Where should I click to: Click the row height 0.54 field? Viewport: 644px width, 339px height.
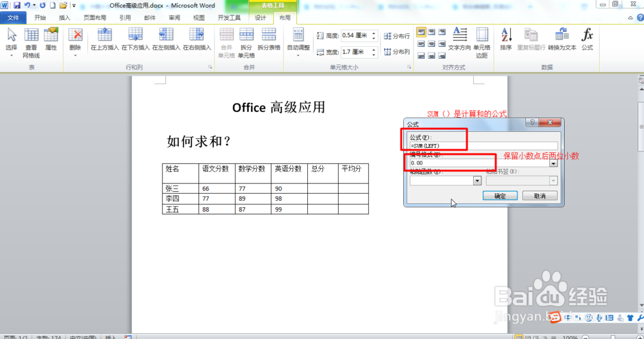coord(355,36)
